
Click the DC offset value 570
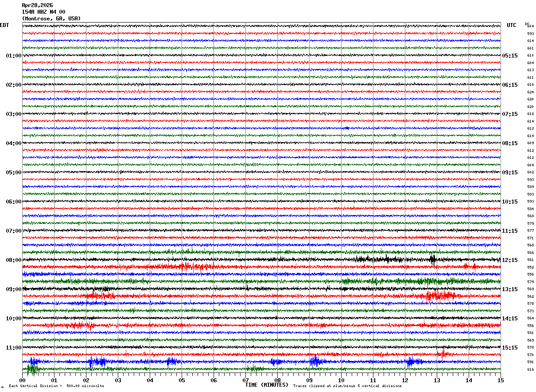coord(530,355)
